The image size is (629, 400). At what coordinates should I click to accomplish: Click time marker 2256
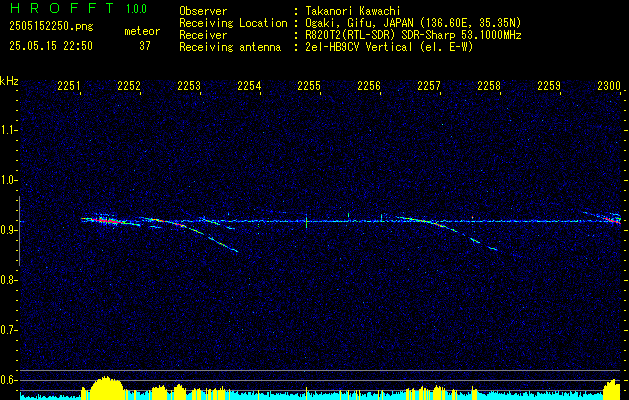(x=369, y=86)
